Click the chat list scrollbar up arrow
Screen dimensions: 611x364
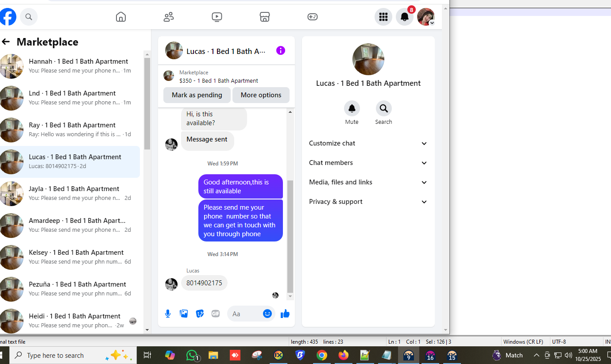[147, 54]
